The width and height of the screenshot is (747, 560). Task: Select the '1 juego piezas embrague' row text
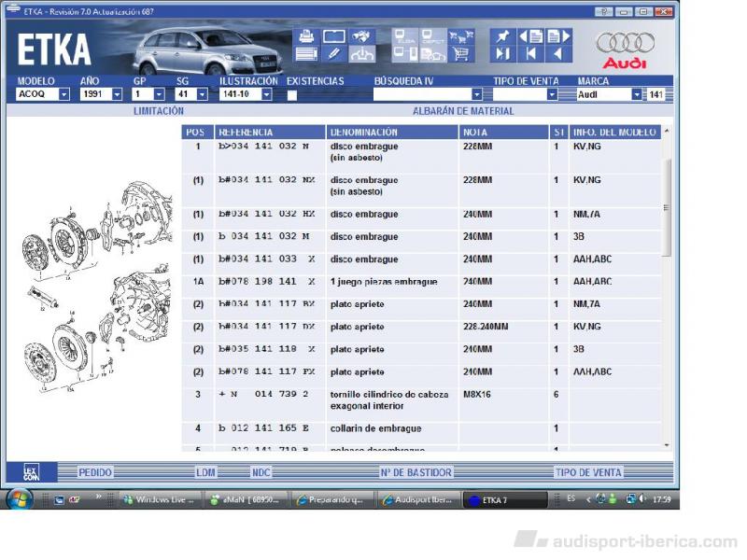(x=384, y=282)
